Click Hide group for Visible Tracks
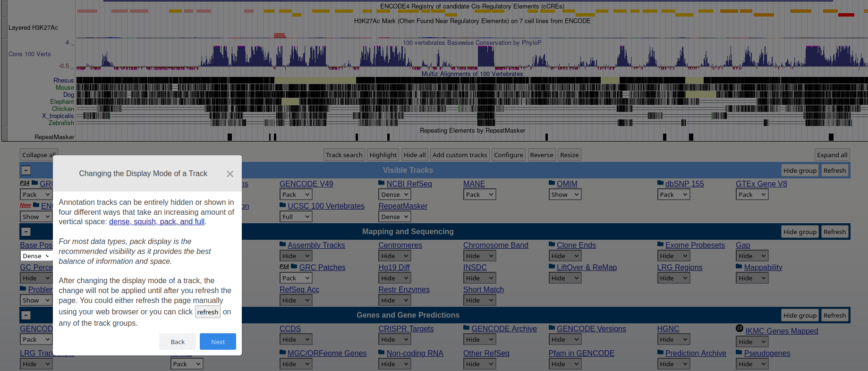Viewport: 868px width, 371px height. pos(800,170)
